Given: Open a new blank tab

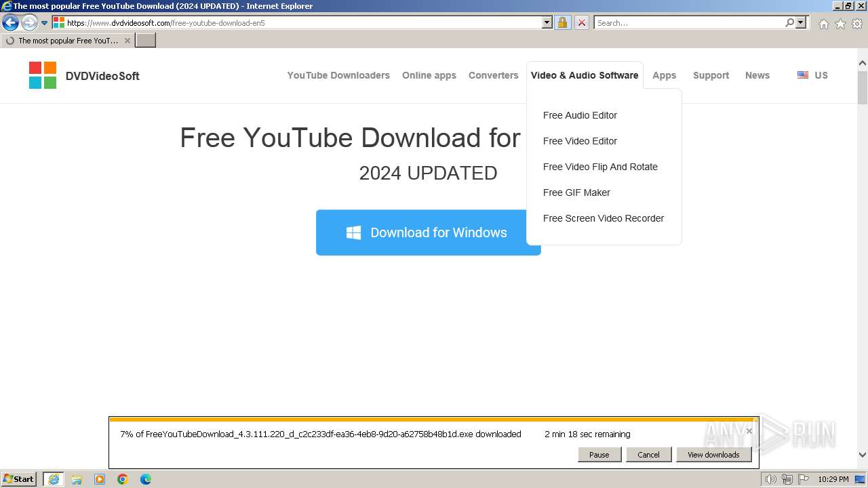Looking at the screenshot, I should 146,41.
